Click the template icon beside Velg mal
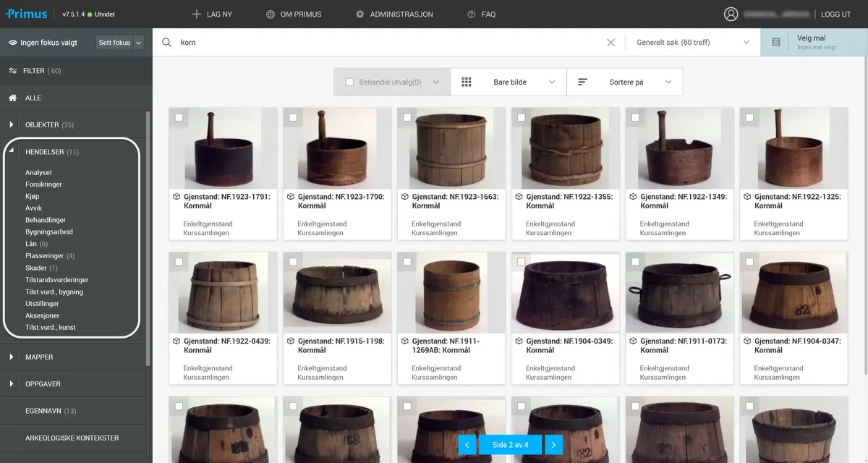This screenshot has height=463, width=868. 776,43
